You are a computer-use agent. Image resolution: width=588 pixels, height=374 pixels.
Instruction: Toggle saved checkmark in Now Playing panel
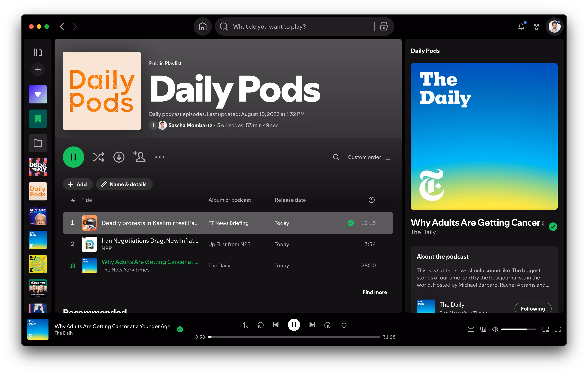point(553,226)
